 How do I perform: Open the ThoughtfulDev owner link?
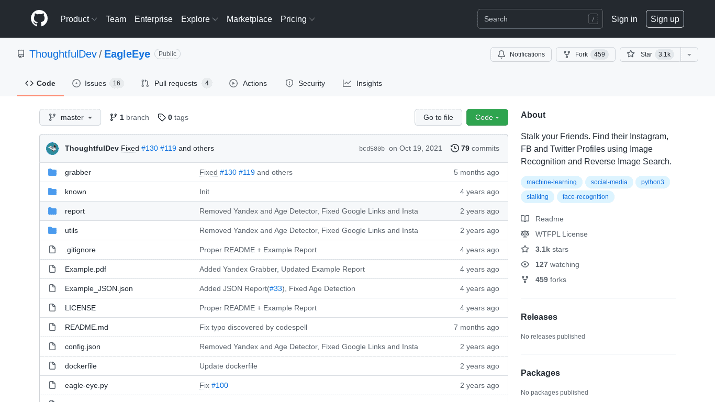[63, 54]
